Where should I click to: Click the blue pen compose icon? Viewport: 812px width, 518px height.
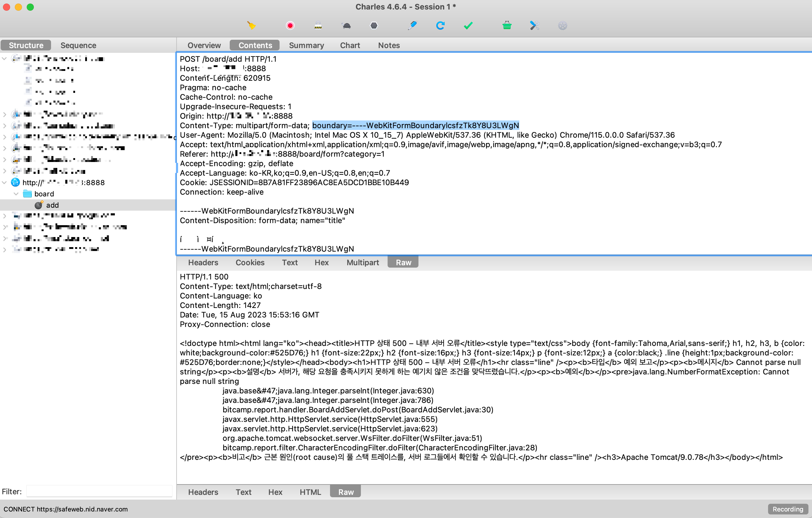click(x=412, y=26)
